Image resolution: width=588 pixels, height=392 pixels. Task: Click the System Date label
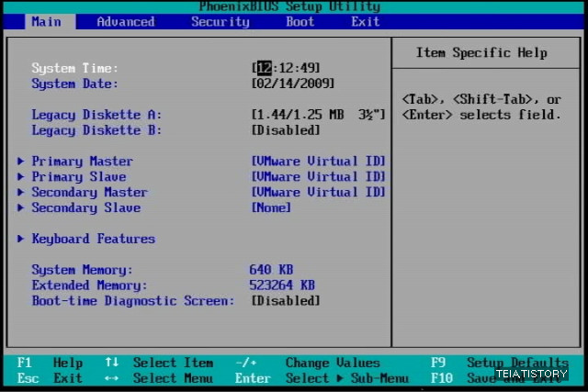coord(74,84)
